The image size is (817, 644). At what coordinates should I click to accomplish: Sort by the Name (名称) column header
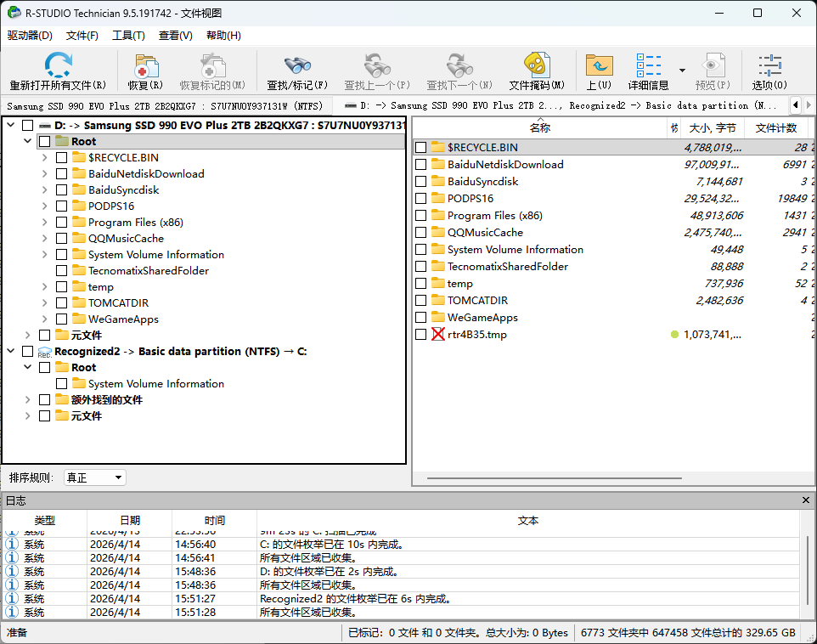539,128
